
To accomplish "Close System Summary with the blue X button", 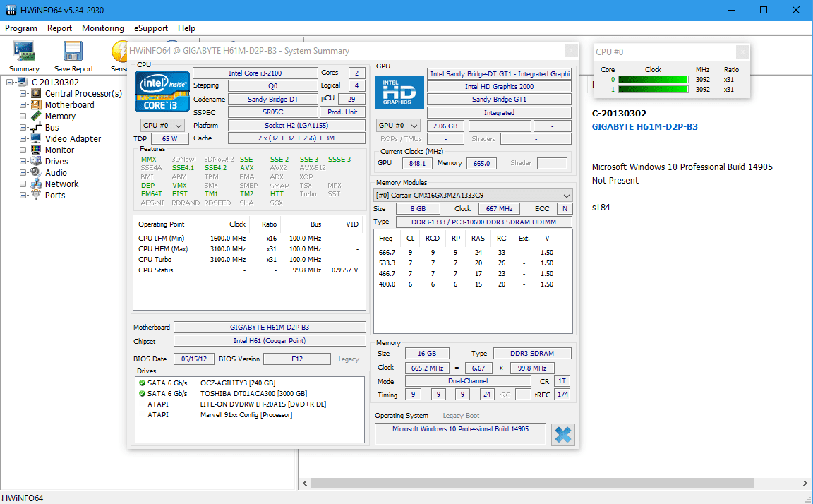I will (x=563, y=435).
